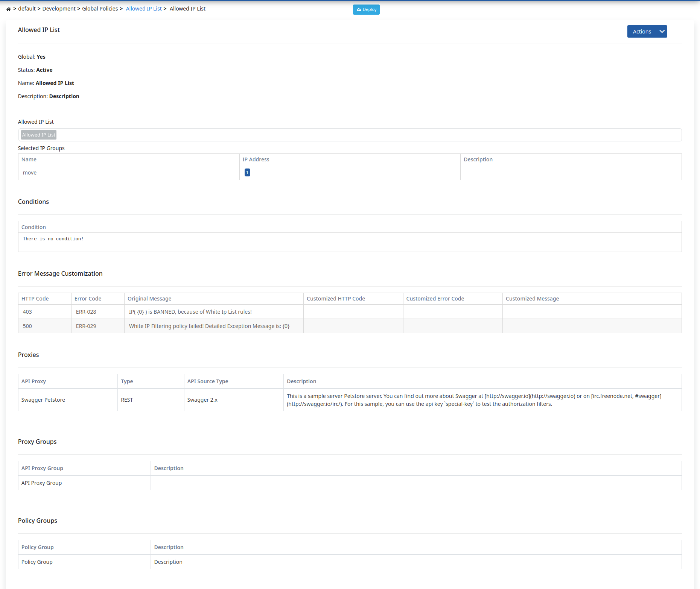Image resolution: width=700 pixels, height=589 pixels.
Task: Click the home icon in breadcrumb
Action: [8, 9]
